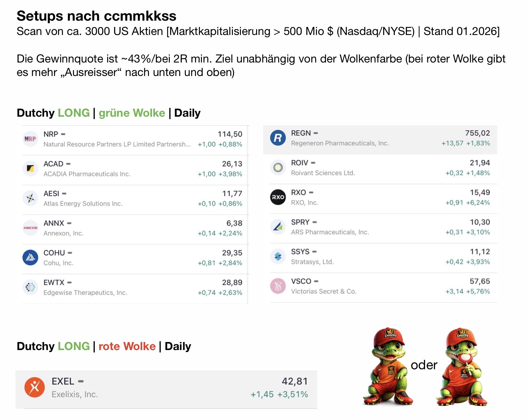Click the RXO black logo icon
Screen dimensions: 528x420
click(278, 197)
